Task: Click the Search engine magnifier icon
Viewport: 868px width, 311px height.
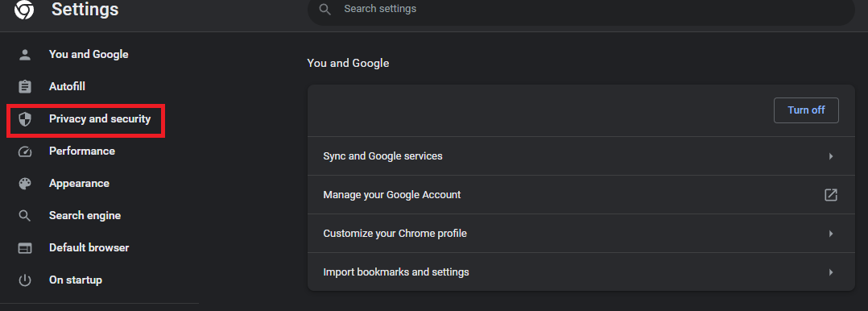Action: click(25, 216)
